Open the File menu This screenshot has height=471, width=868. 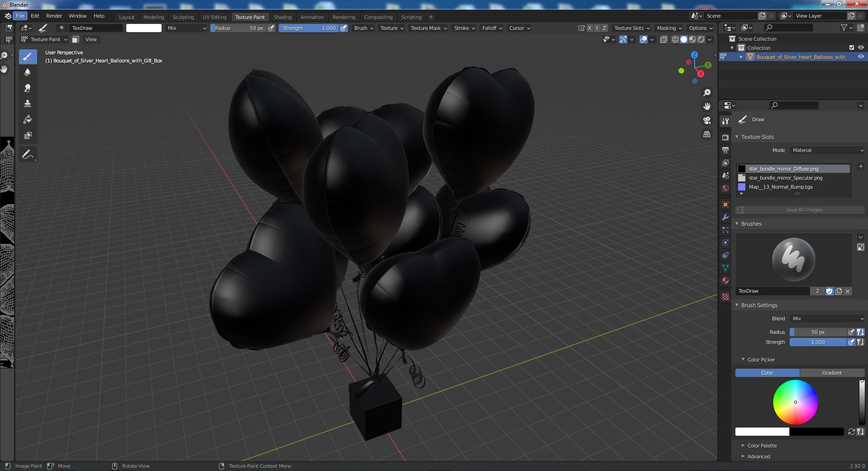click(x=20, y=16)
